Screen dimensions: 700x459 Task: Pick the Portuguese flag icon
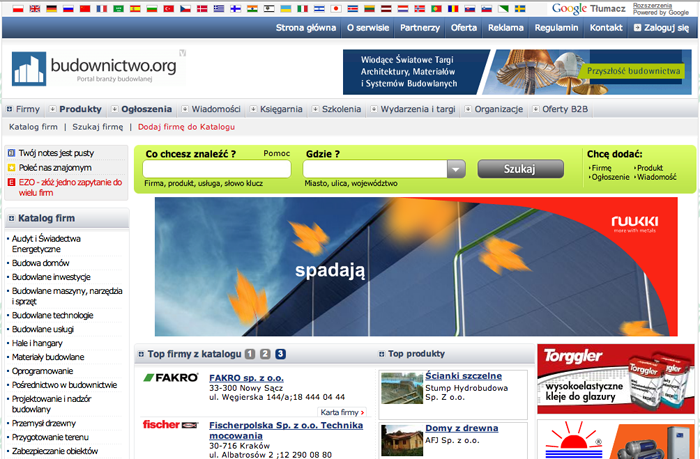(x=437, y=8)
